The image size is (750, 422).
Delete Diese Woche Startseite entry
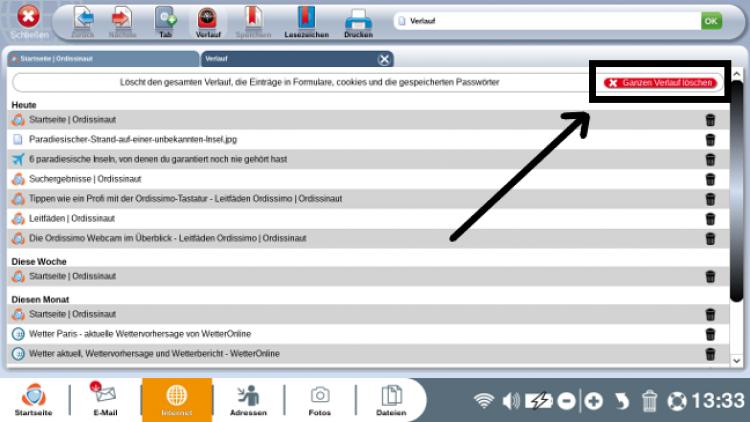coord(710,276)
